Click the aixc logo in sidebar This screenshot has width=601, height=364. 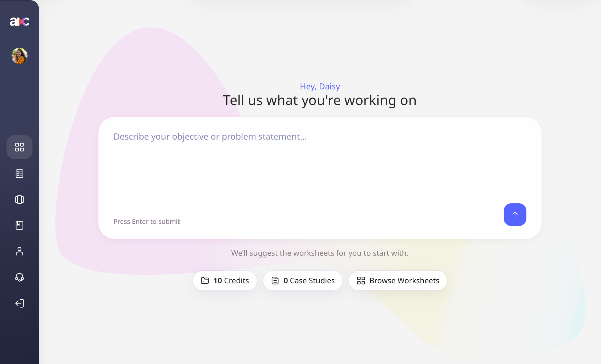(19, 21)
